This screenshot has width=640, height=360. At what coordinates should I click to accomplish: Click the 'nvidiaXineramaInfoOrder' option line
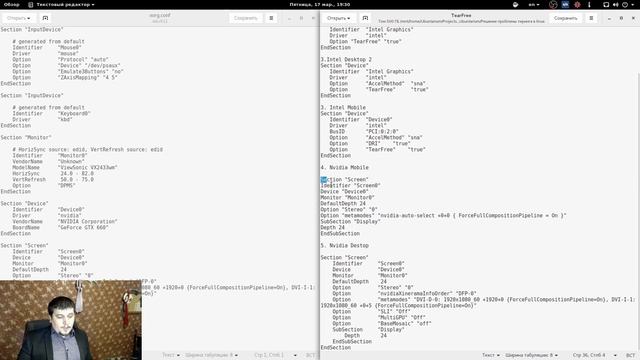[404, 293]
